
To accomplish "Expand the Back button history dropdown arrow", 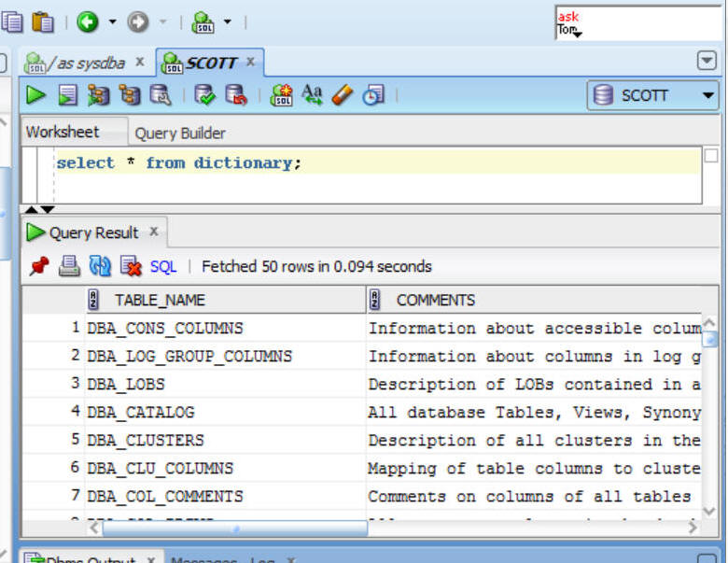I will coord(113,21).
